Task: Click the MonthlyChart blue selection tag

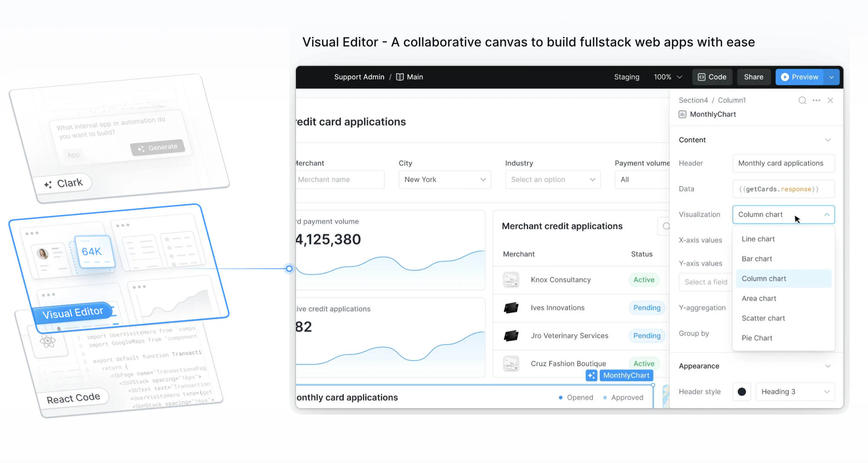Action: tap(626, 375)
